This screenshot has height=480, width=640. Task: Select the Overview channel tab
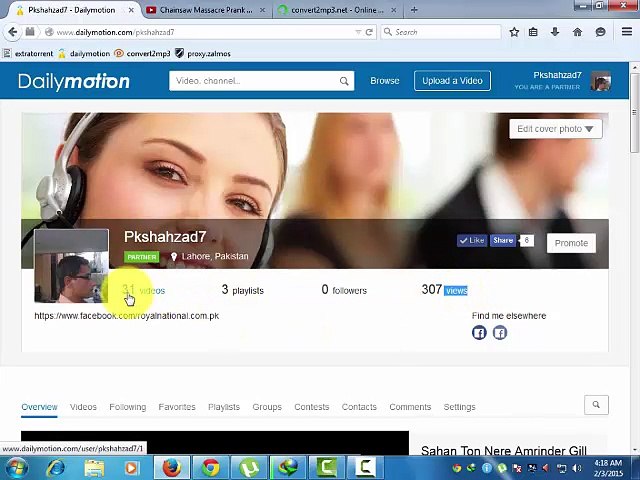point(39,407)
